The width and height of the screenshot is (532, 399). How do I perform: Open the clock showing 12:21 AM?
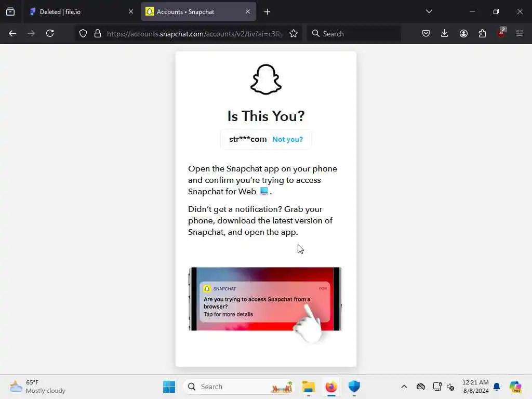(x=475, y=387)
